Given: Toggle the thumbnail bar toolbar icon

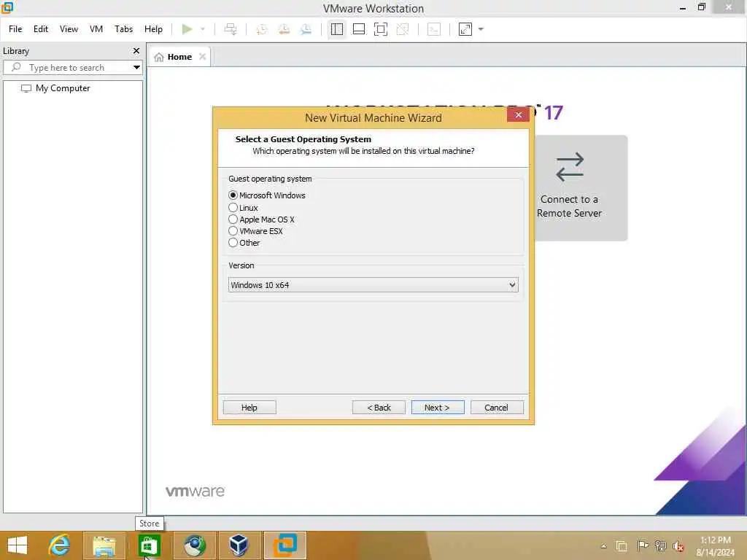Looking at the screenshot, I should [359, 29].
